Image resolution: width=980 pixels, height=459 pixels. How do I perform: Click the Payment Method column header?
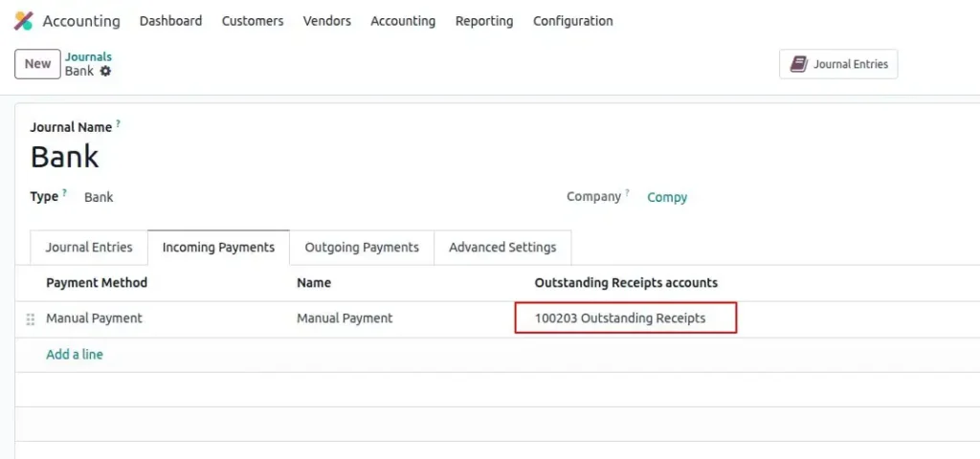pyautogui.click(x=97, y=283)
